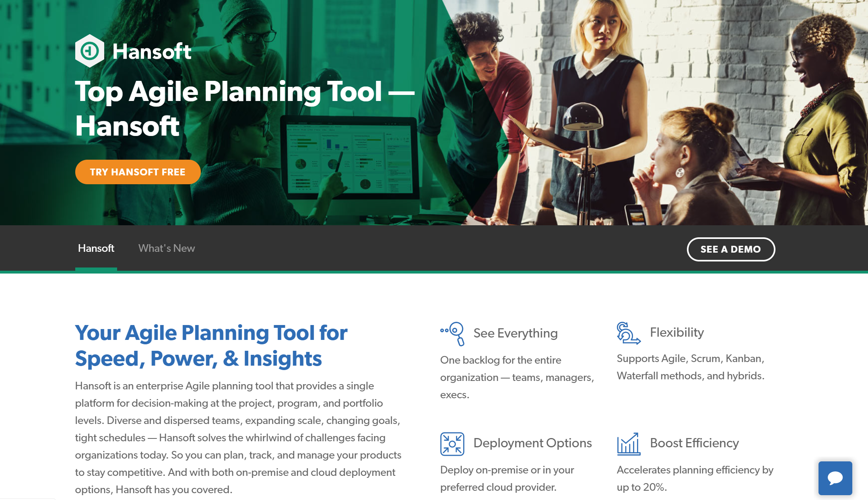The image size is (868, 500).
Task: Switch to the What's New tab
Action: click(167, 248)
